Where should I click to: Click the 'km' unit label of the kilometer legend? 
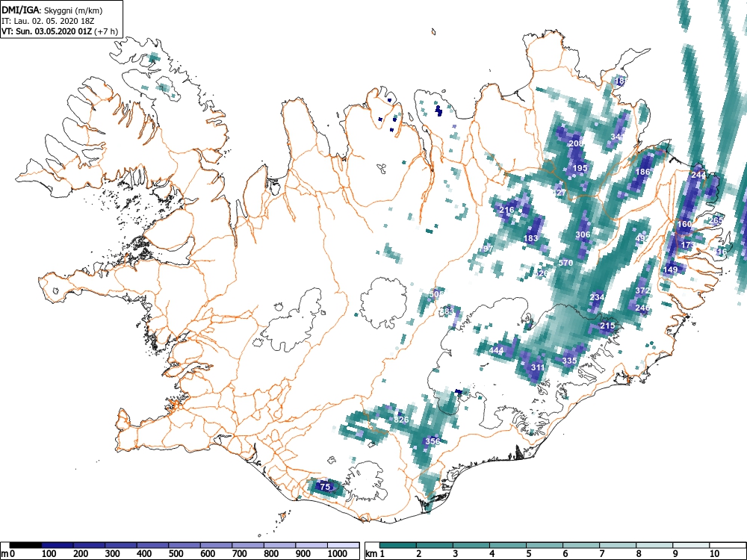coord(371,554)
